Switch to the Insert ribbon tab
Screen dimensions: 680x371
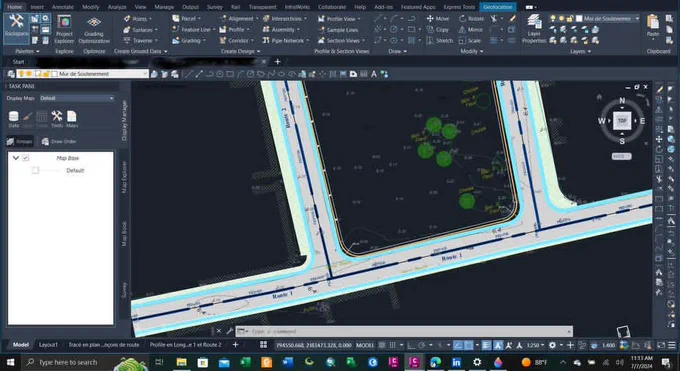37,7
